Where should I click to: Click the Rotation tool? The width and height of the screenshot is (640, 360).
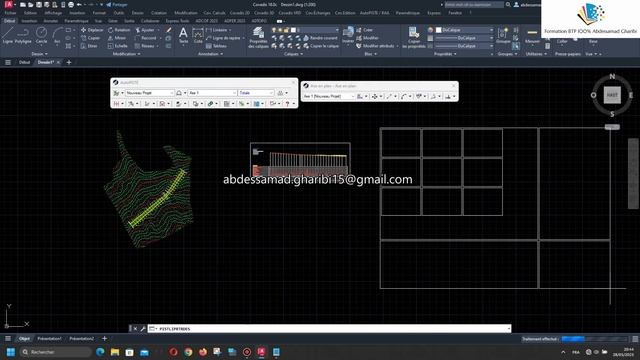[119, 30]
